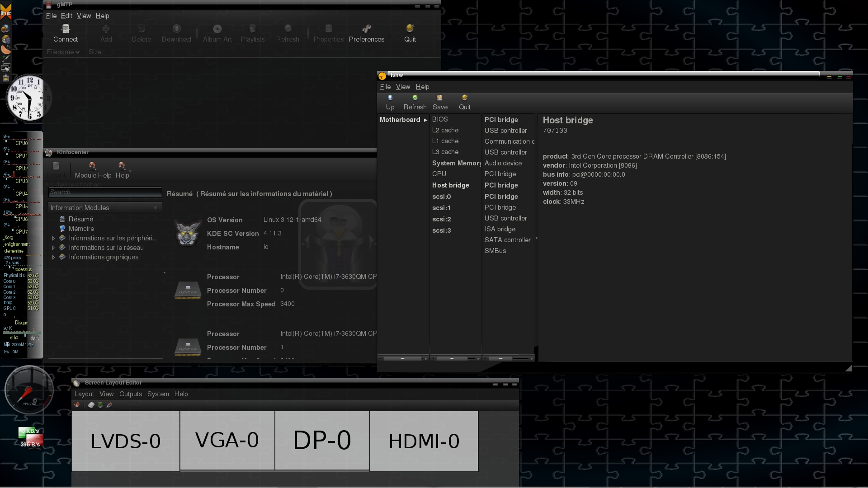This screenshot has height=488, width=868.
Task: Click the Motherboard column horizontal scrollbar
Action: pyautogui.click(x=402, y=358)
